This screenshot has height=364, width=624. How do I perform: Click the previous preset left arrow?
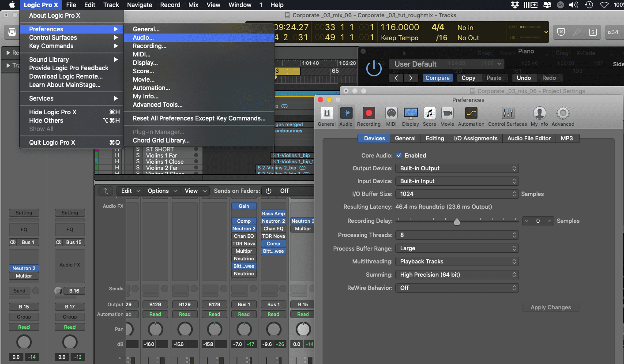(x=396, y=78)
